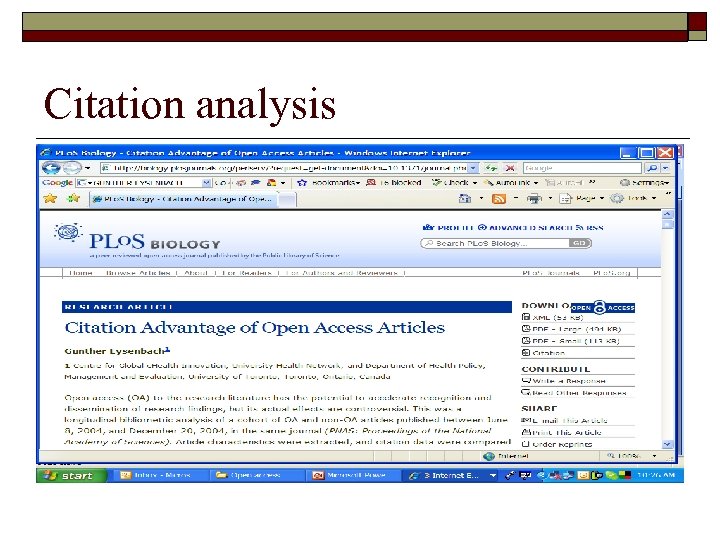Click the RSS link in page header
Viewport: 720px width, 540px height.
590,228
